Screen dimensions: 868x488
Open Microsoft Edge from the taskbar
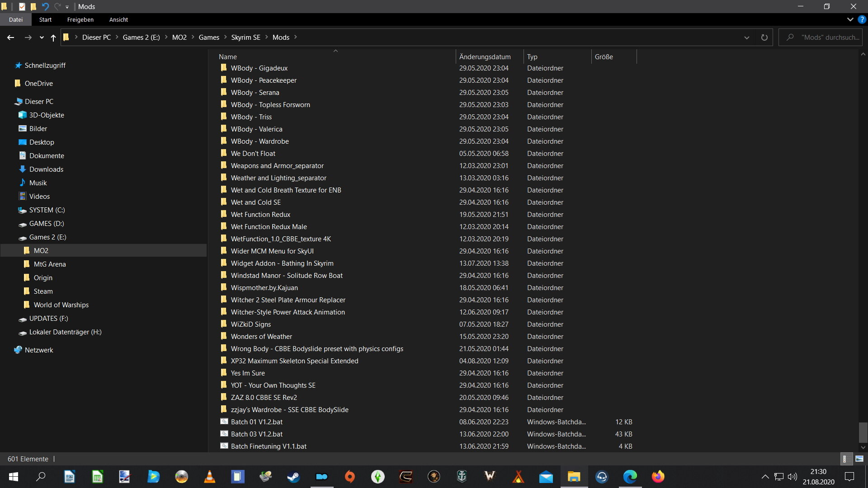630,477
